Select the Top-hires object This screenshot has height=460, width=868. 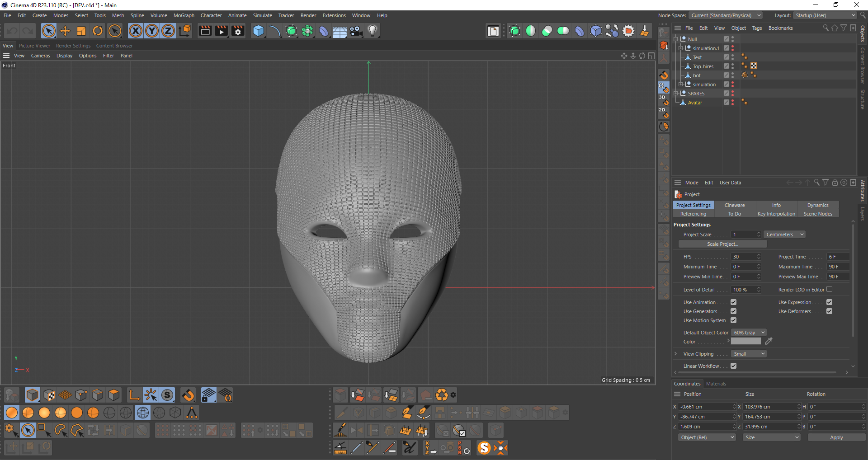[x=703, y=66]
